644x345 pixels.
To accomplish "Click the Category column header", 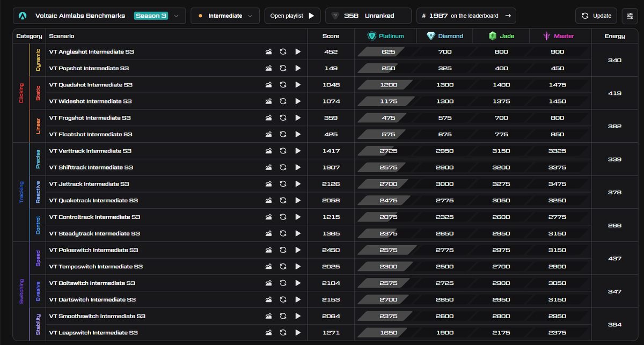I will pos(29,36).
